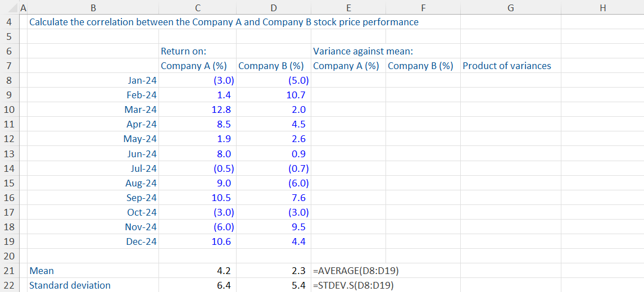Select Company A Apr-24 value 8.5
The height and width of the screenshot is (292, 644).
pyautogui.click(x=198, y=125)
